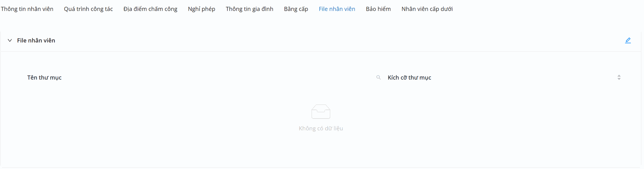The width and height of the screenshot is (644, 169).
Task: Click the descending sort caret for Kích cỡ thư mục
Action: tap(619, 79)
